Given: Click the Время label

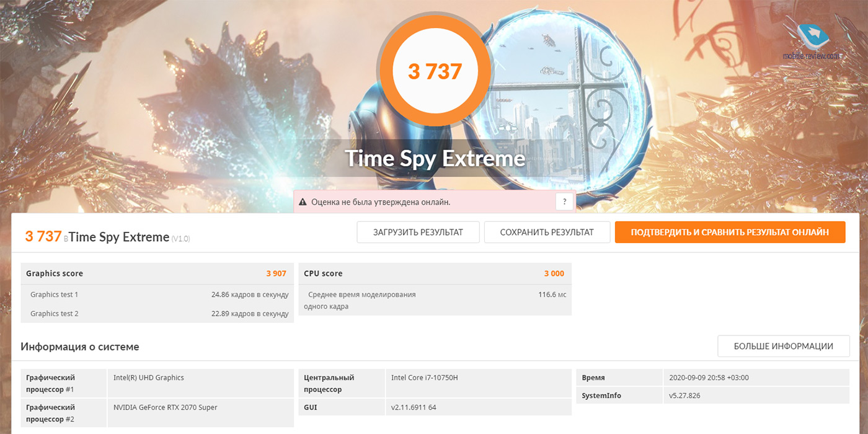Looking at the screenshot, I should (x=593, y=377).
